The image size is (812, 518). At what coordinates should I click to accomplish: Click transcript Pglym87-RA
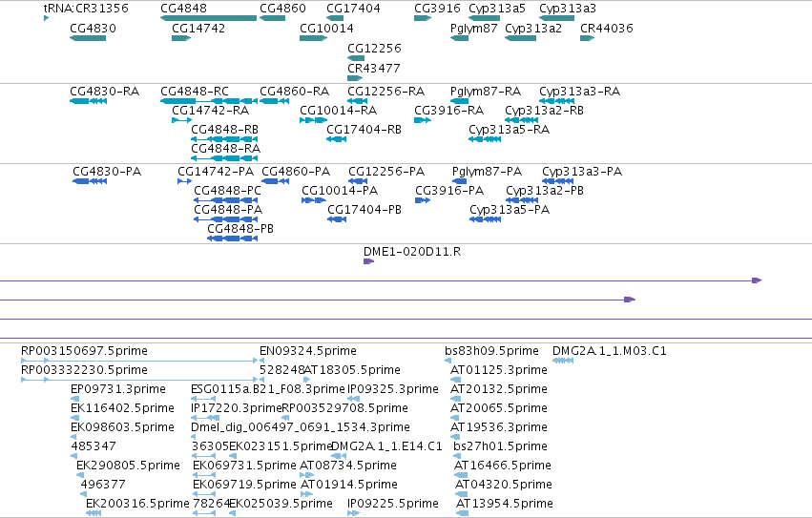tap(486, 92)
